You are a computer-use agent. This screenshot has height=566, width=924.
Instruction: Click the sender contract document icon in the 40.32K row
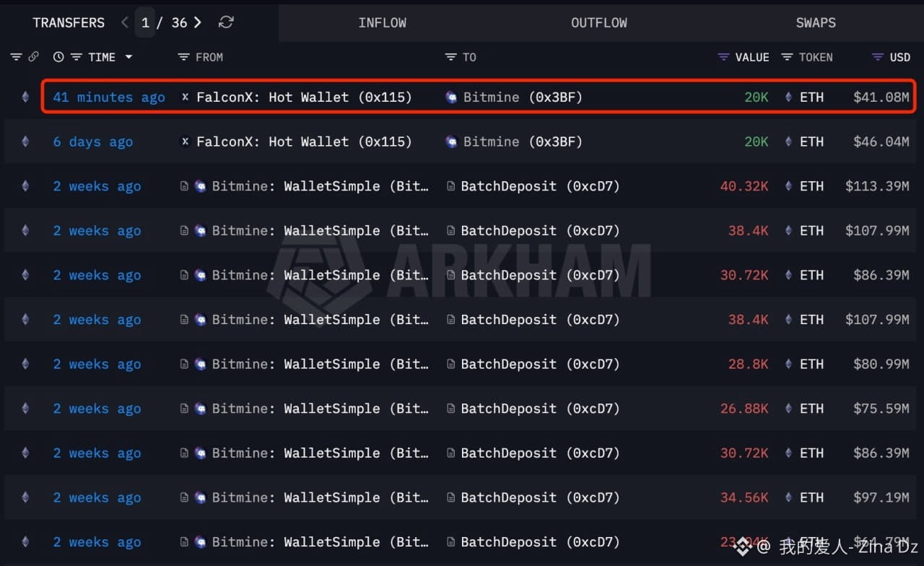[184, 186]
